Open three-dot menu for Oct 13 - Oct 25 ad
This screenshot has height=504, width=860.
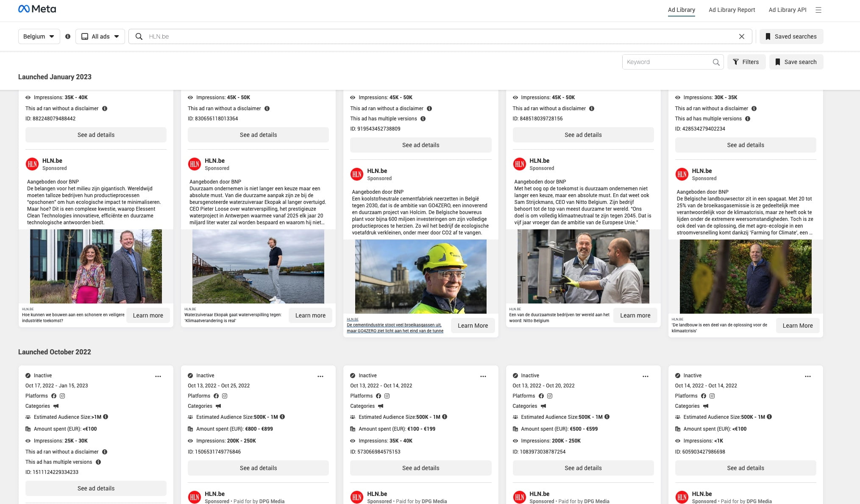(x=320, y=376)
